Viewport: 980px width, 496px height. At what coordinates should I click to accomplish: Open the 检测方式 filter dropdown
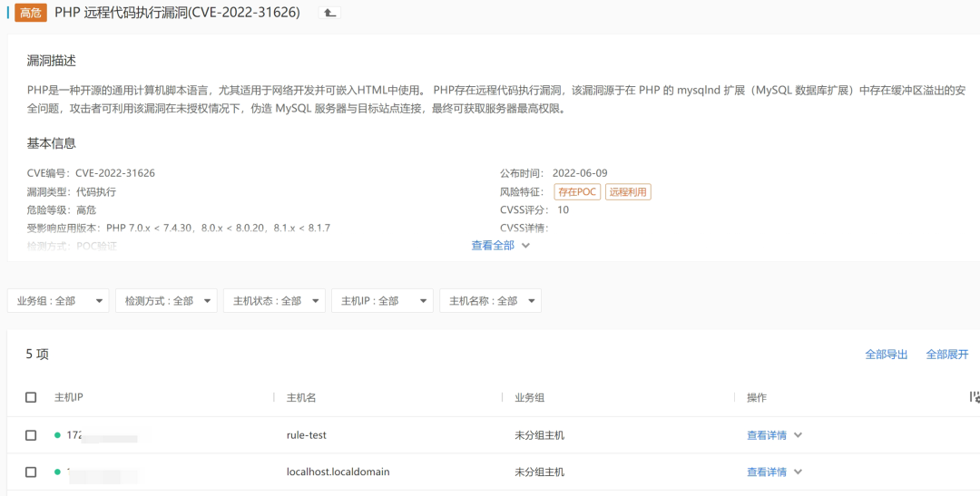pyautogui.click(x=166, y=300)
